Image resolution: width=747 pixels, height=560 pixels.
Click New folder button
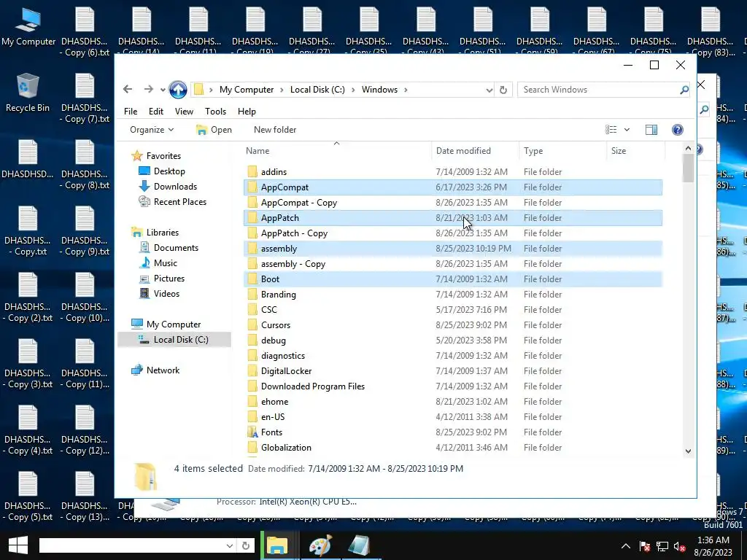(275, 130)
